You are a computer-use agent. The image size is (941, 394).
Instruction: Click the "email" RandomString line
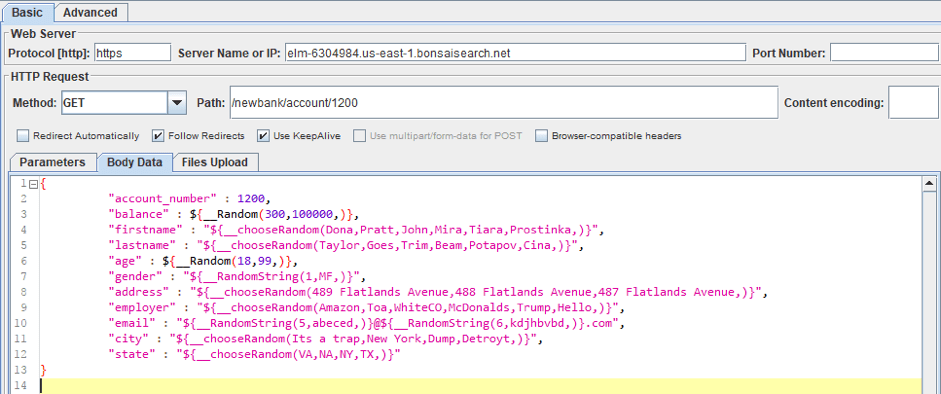pyautogui.click(x=367, y=324)
